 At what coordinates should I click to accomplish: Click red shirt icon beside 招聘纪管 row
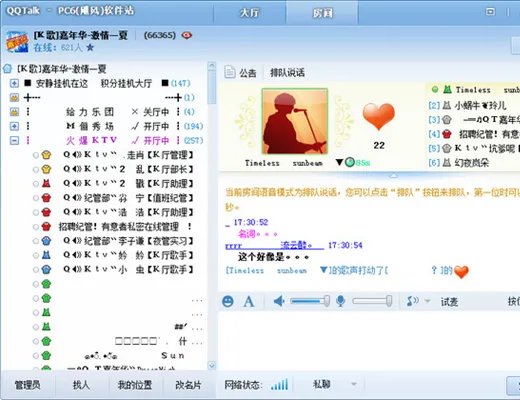tap(46, 227)
